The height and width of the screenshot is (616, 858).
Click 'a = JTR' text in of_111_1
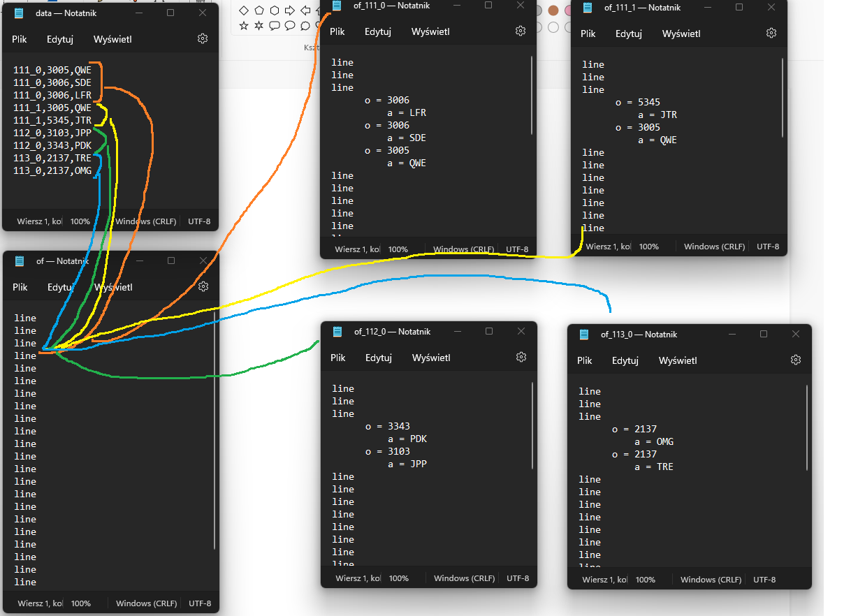click(657, 115)
